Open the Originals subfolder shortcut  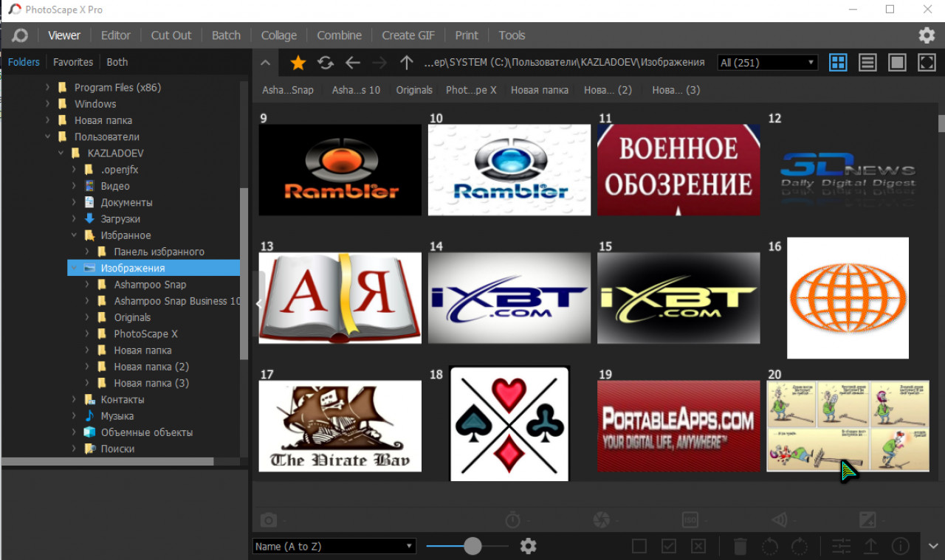[x=414, y=90]
